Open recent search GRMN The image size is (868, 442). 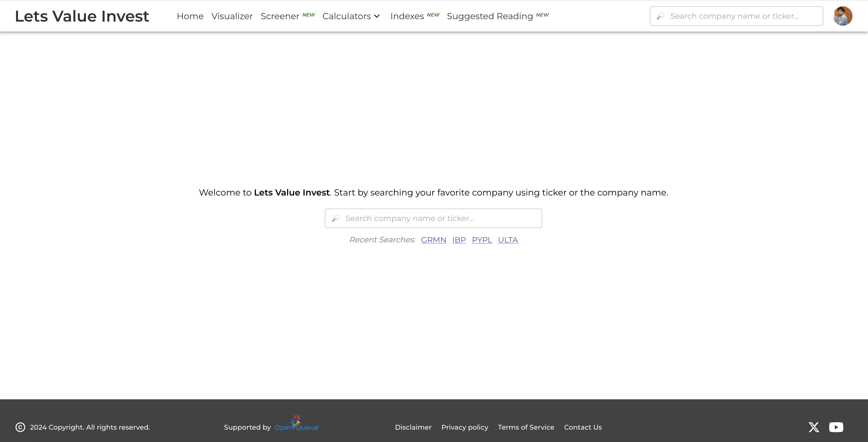click(x=433, y=240)
